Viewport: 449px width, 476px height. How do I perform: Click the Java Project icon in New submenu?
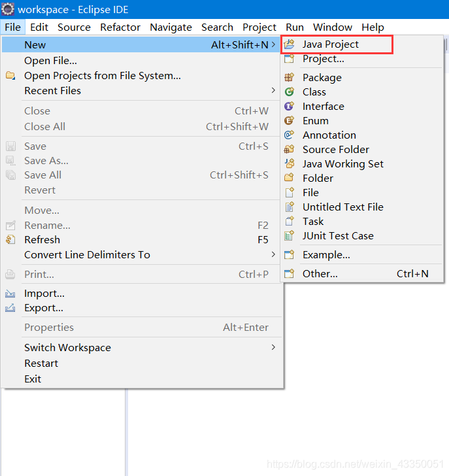289,44
